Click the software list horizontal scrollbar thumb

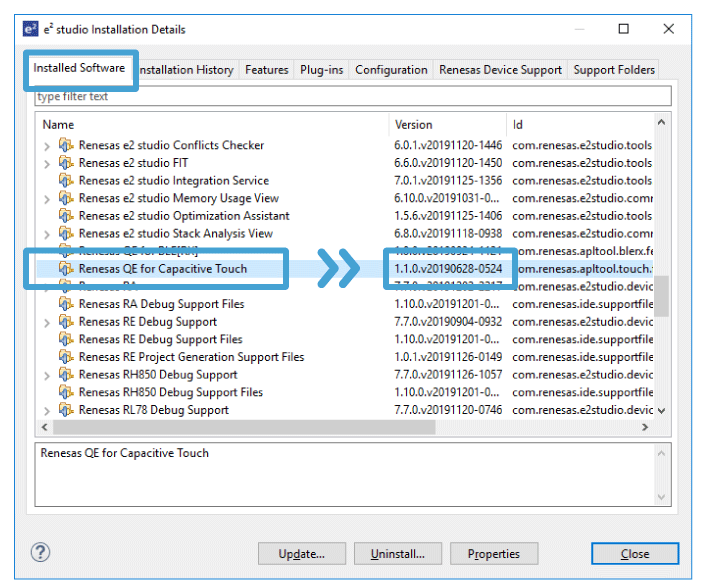244,427
